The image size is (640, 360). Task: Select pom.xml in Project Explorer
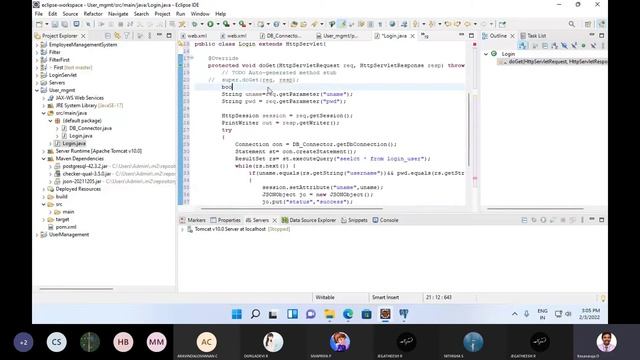(x=66, y=227)
